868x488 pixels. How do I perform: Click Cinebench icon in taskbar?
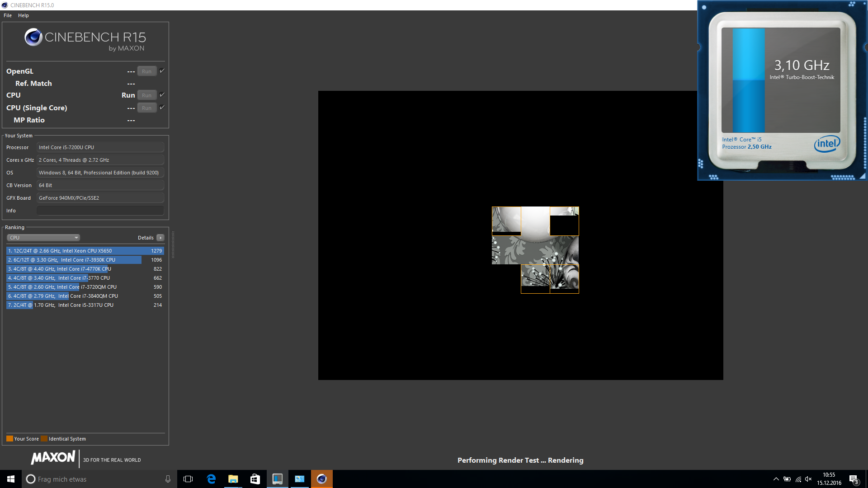tap(321, 479)
